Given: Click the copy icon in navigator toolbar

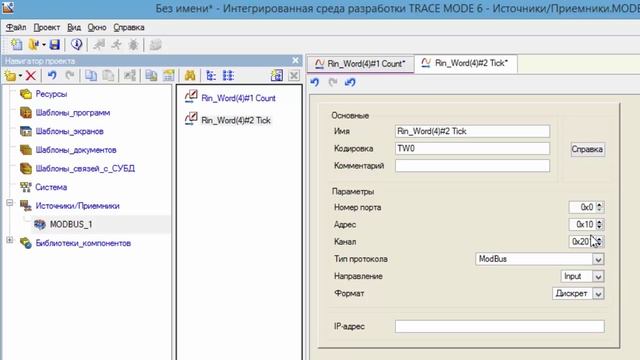Looking at the screenshot, I should (x=91, y=76).
